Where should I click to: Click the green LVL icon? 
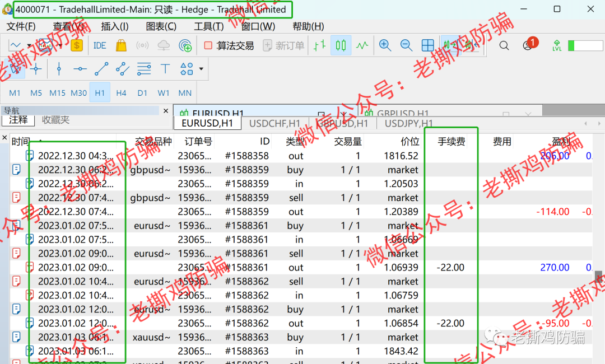tap(557, 45)
